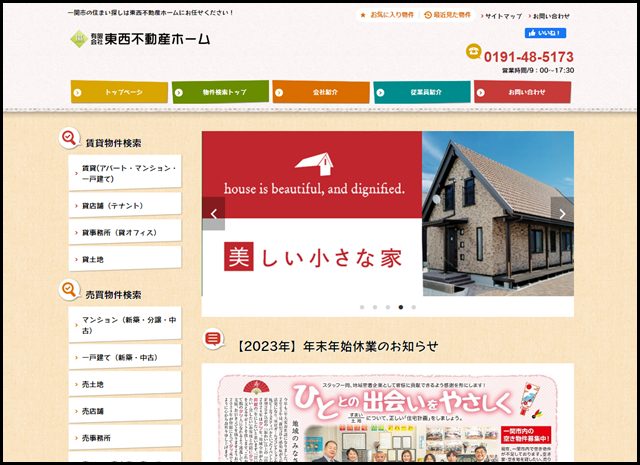
Task: Click the 0191-48-5173 phone number
Action: click(529, 57)
